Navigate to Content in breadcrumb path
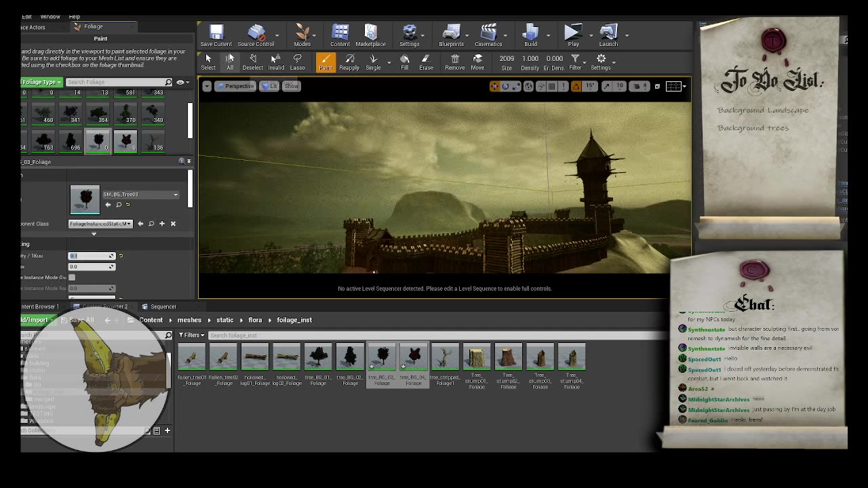868x488 pixels. coord(151,320)
